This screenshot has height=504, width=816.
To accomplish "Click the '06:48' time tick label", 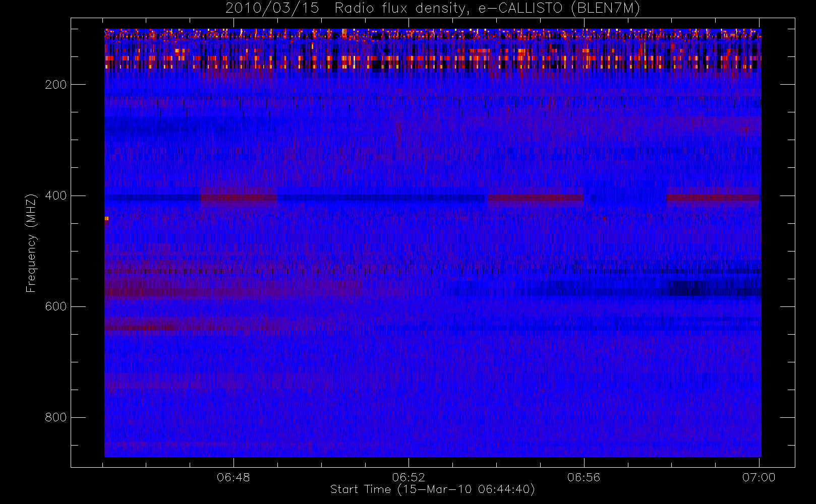I will coord(234,477).
